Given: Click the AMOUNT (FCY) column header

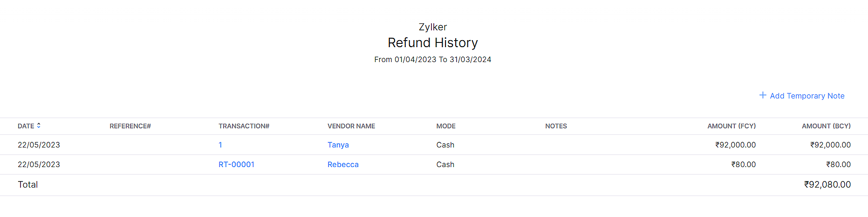Looking at the screenshot, I should click(x=731, y=126).
